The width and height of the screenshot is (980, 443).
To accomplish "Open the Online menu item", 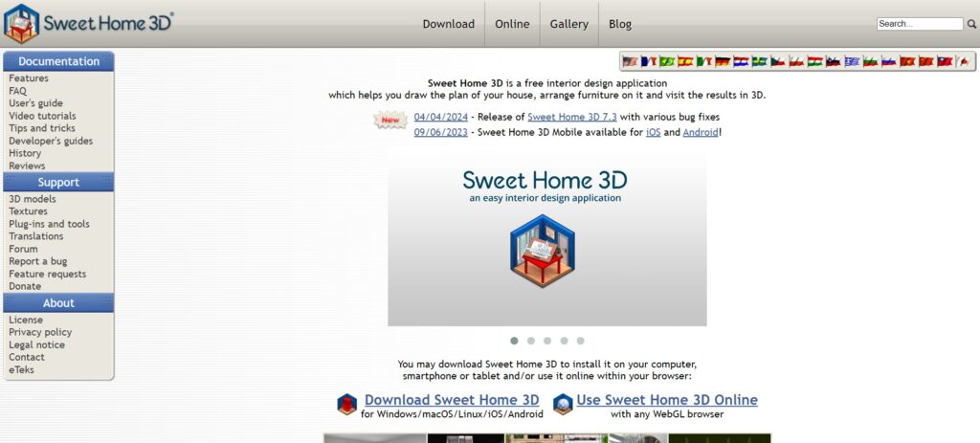I will tap(512, 24).
